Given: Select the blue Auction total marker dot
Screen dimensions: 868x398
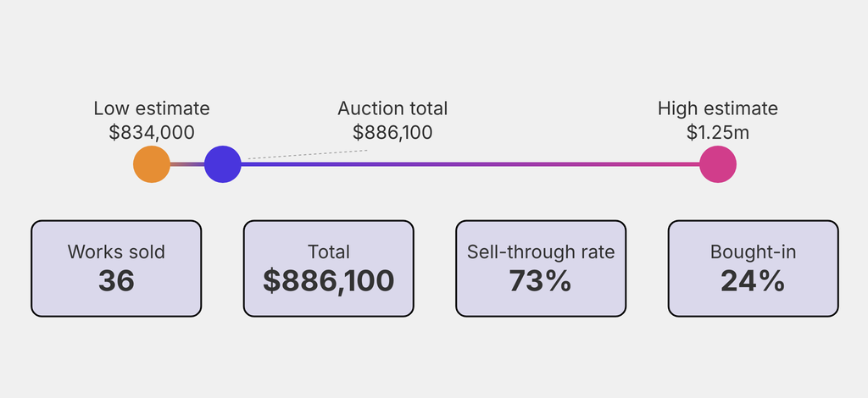Looking at the screenshot, I should pos(223,164).
